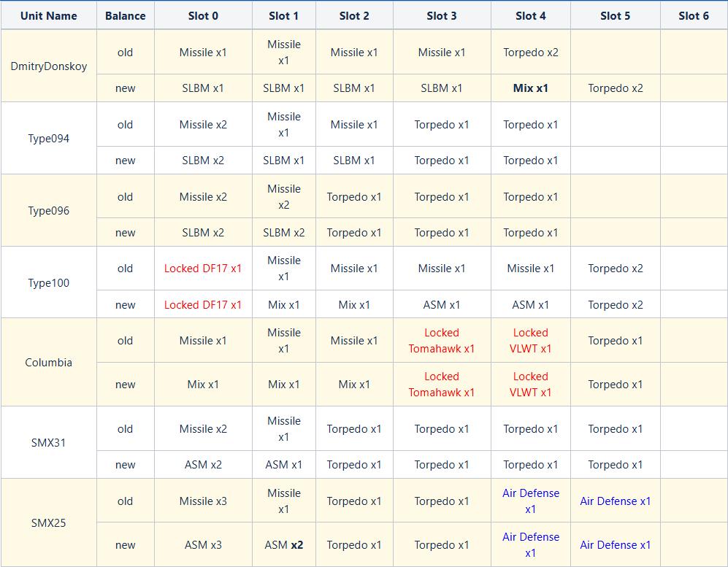The image size is (728, 567).
Task: Click SLBM x1 in DmitryDonskoy new Slot 0
Action: click(x=203, y=88)
